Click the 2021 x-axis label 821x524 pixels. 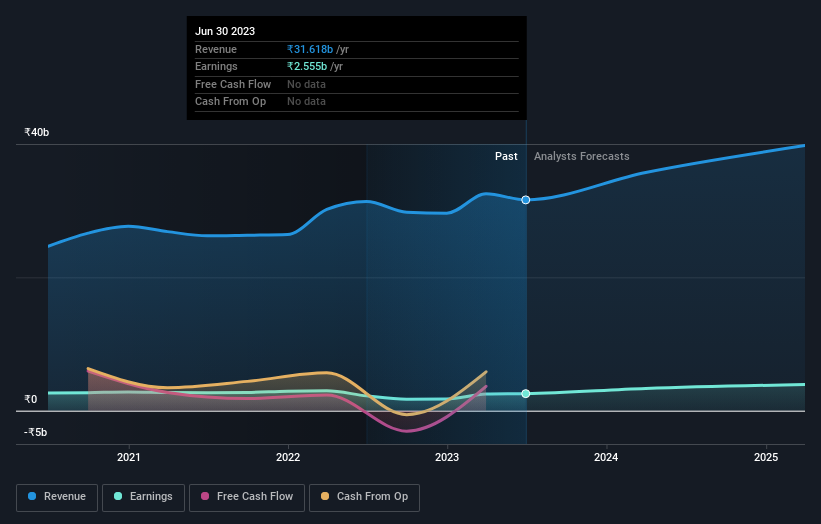pos(129,457)
